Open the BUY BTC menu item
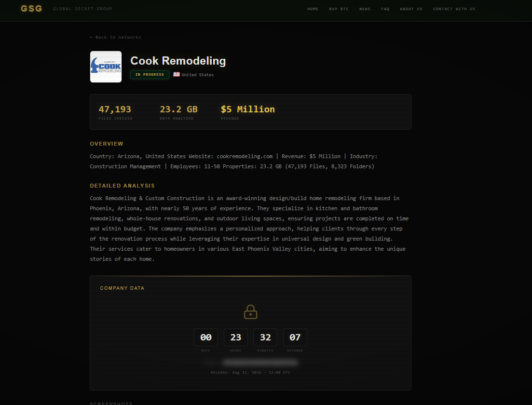Screen dimensions: 532x405 339,9
